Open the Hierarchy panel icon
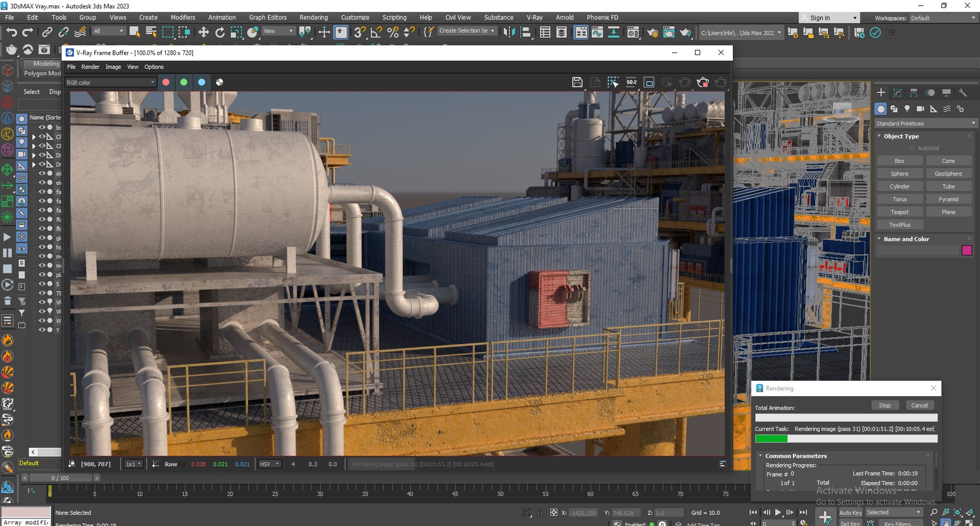Image resolution: width=980 pixels, height=526 pixels. pyautogui.click(x=914, y=92)
